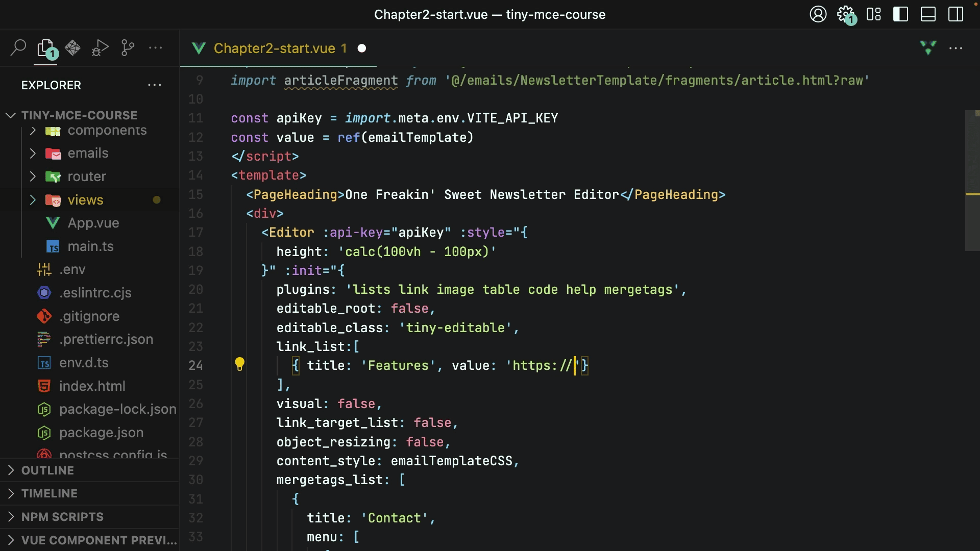This screenshot has height=551, width=980.
Task: Select the Chapter2-start.vue editor tab
Action: tap(278, 48)
